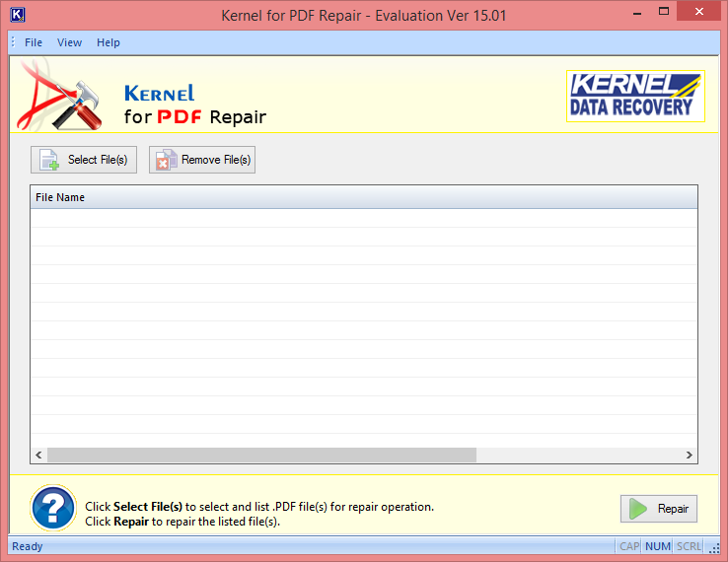Click the window resize grip icon
The image size is (728, 562).
[x=714, y=548]
